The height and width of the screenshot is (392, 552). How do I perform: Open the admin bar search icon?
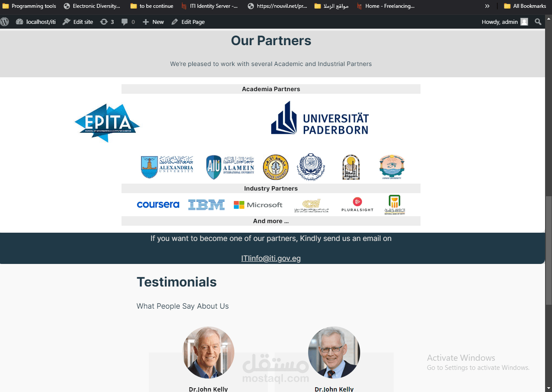point(538,22)
